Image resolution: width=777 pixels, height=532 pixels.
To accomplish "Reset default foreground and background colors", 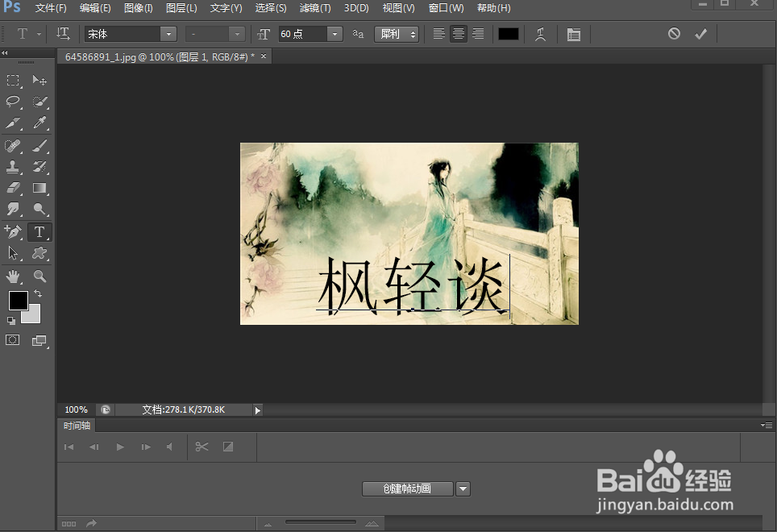I will 11,321.
